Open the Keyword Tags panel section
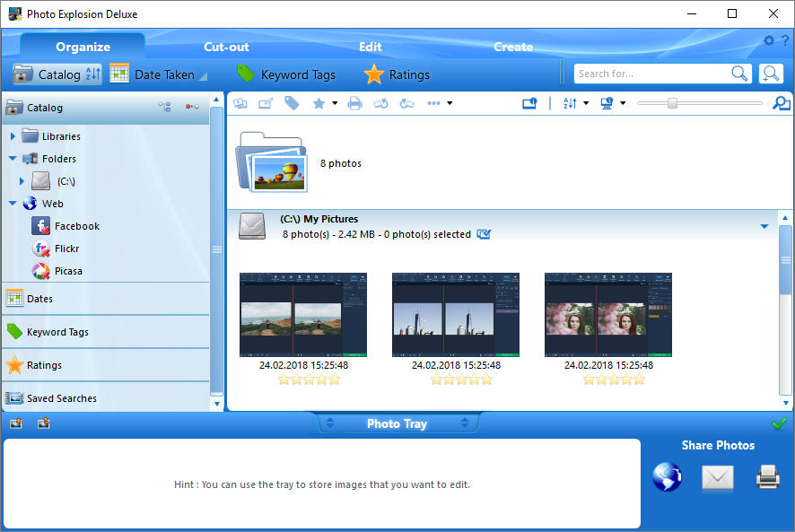The width and height of the screenshot is (795, 532). coord(106,332)
